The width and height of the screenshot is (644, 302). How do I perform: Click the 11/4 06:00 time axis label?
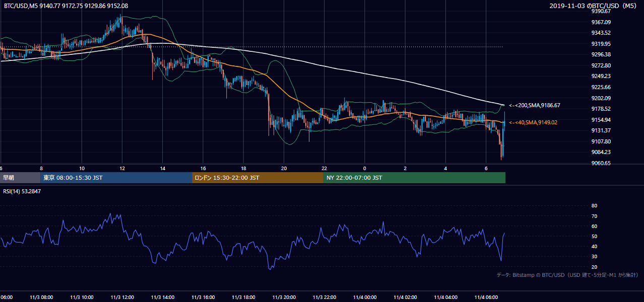point(487,297)
